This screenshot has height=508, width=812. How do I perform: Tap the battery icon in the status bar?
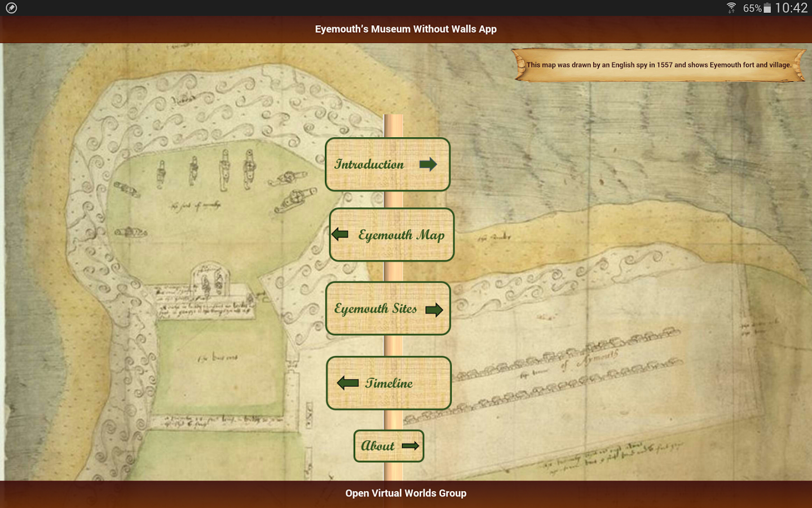click(767, 8)
